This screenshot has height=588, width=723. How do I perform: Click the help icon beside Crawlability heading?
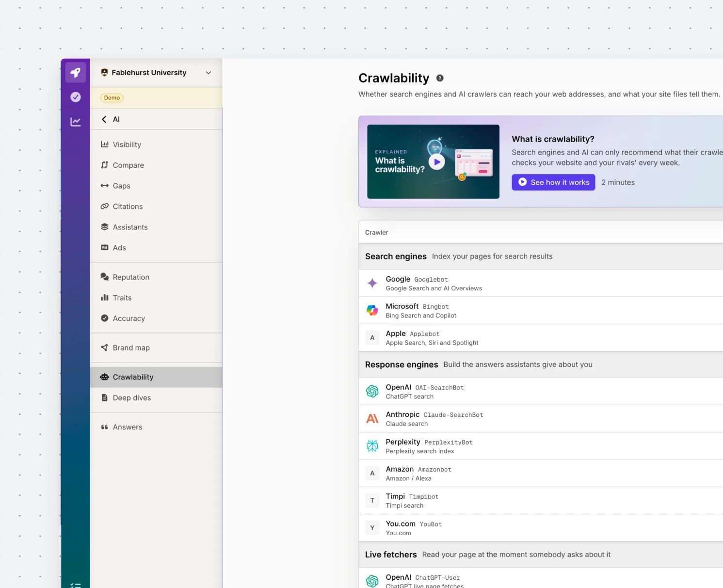pyautogui.click(x=440, y=78)
